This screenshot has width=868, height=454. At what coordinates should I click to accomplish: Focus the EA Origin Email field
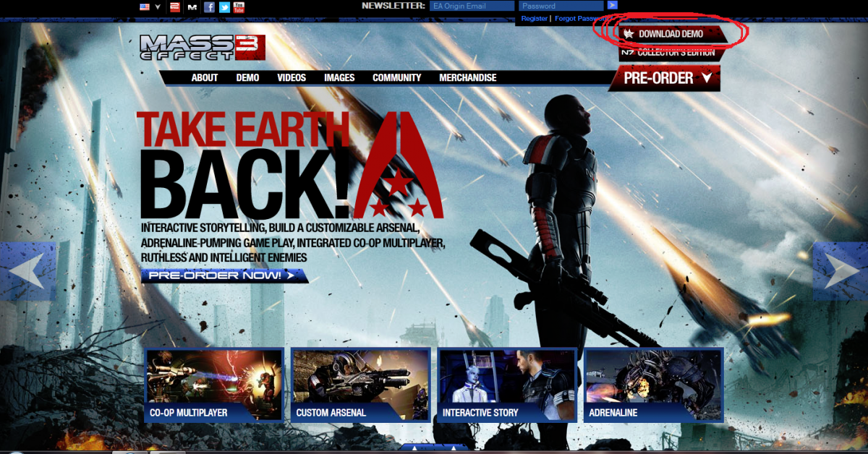[471, 6]
